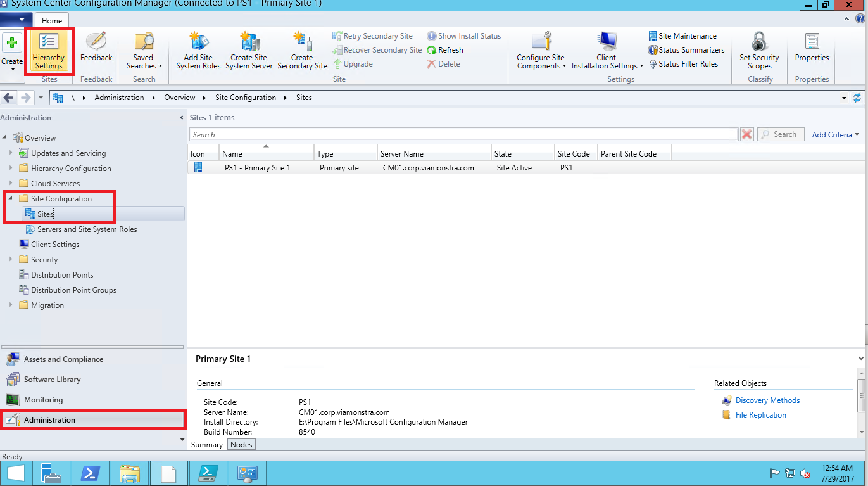The width and height of the screenshot is (868, 486).
Task: Switch to Administration workspace
Action: 93,420
